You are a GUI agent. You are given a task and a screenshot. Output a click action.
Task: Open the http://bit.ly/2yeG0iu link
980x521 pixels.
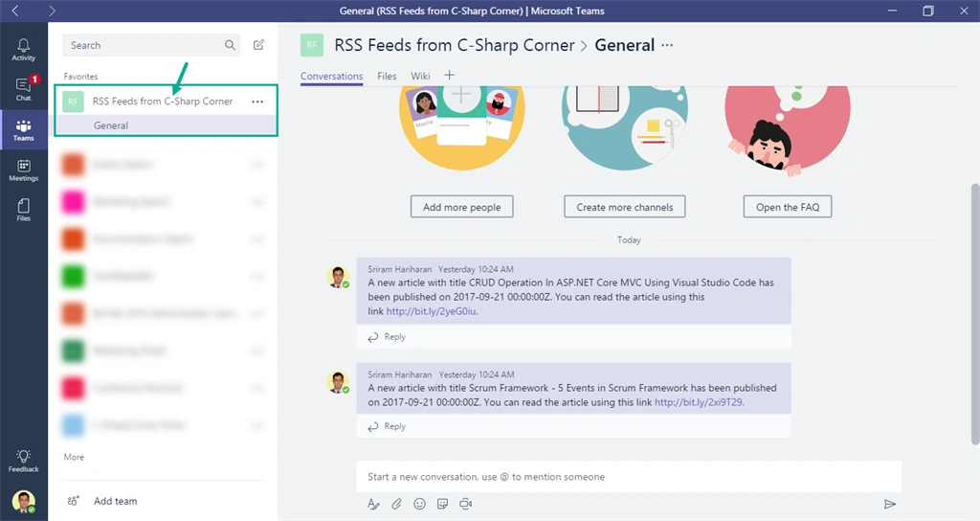pyautogui.click(x=432, y=311)
